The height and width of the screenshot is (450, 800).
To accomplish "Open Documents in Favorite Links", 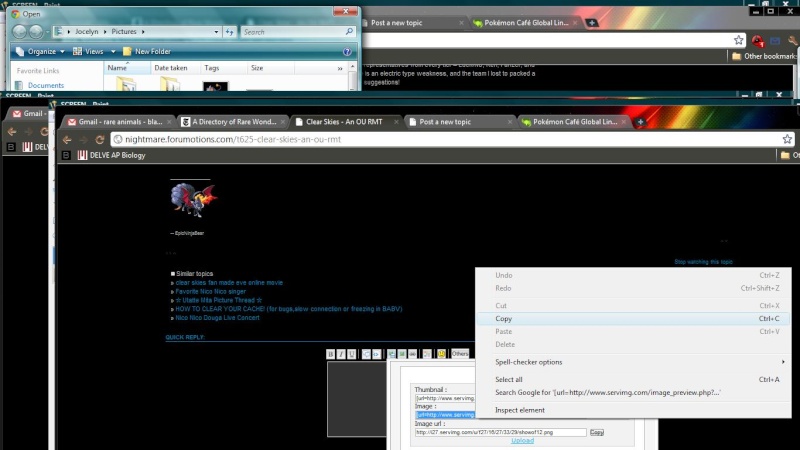I will pos(40,85).
